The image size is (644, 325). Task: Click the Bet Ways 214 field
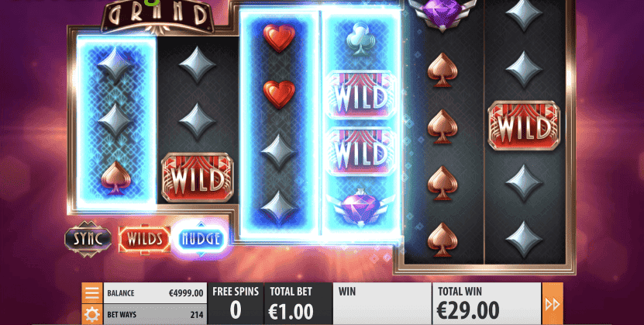[x=155, y=315]
